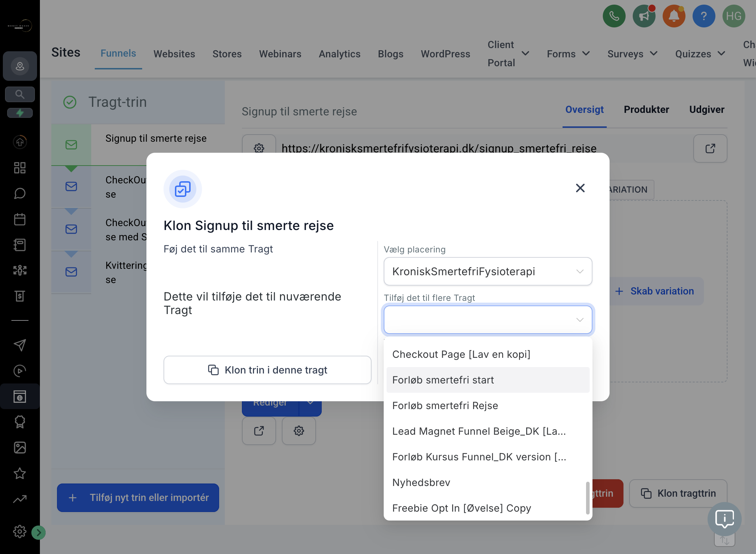
Task: Open the Produkter tab
Action: [x=646, y=109]
